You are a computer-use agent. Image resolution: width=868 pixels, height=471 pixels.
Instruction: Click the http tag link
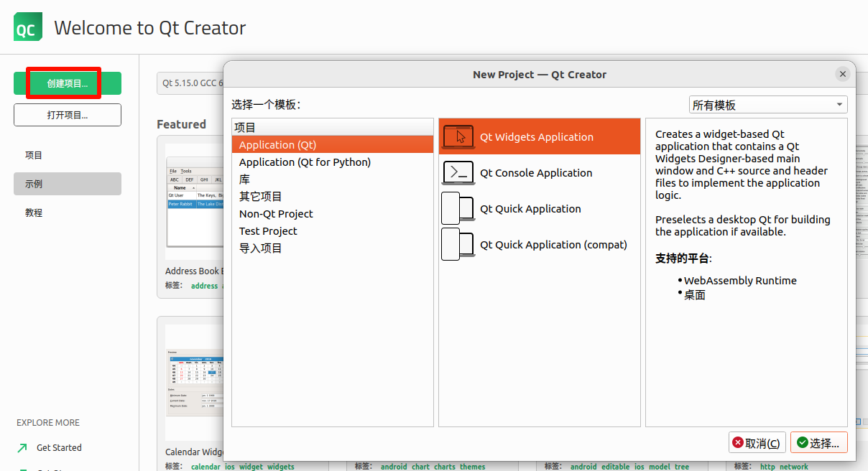coord(768,467)
